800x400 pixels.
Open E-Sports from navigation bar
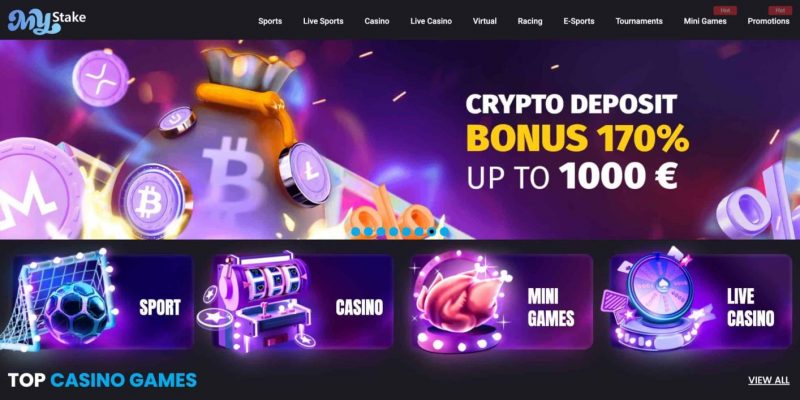[579, 21]
